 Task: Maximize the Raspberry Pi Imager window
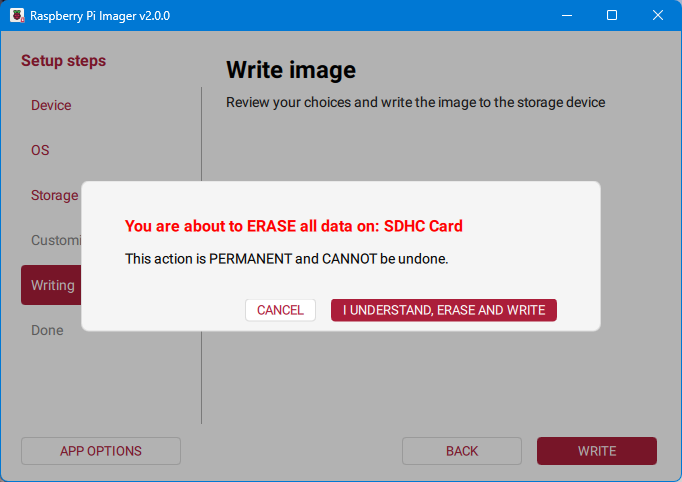tap(612, 15)
